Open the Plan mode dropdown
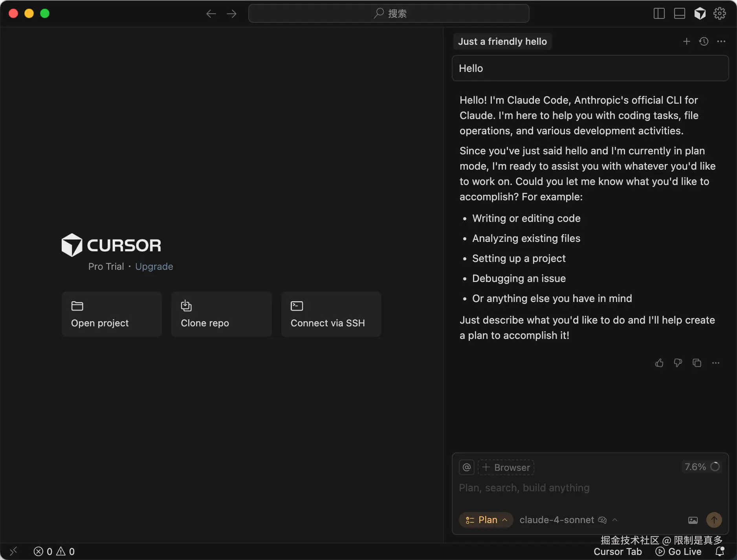 [x=486, y=520]
